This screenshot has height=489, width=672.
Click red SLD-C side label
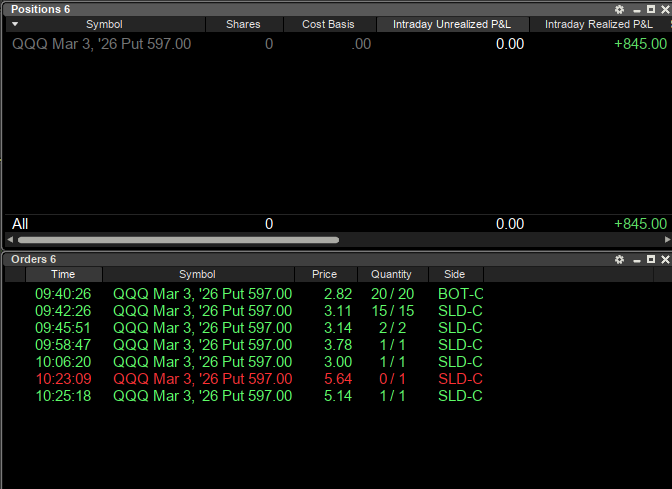click(x=461, y=379)
